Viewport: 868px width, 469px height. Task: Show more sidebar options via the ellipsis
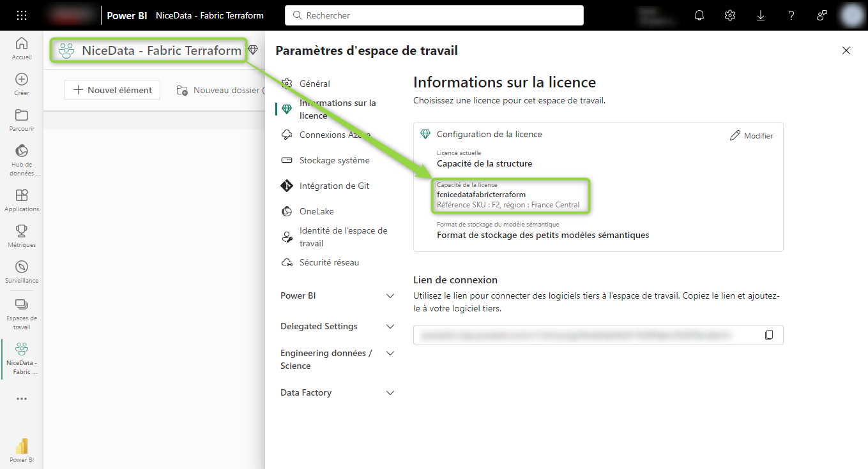pyautogui.click(x=22, y=399)
